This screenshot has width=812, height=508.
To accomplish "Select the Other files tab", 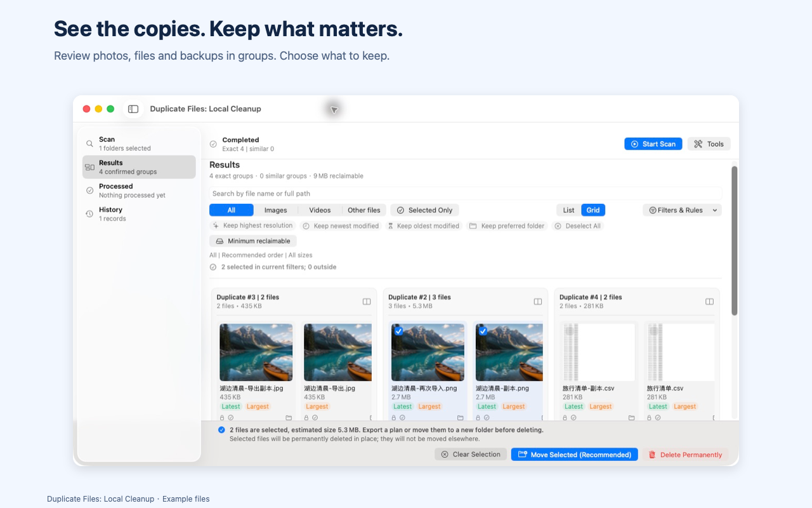I will [364, 210].
